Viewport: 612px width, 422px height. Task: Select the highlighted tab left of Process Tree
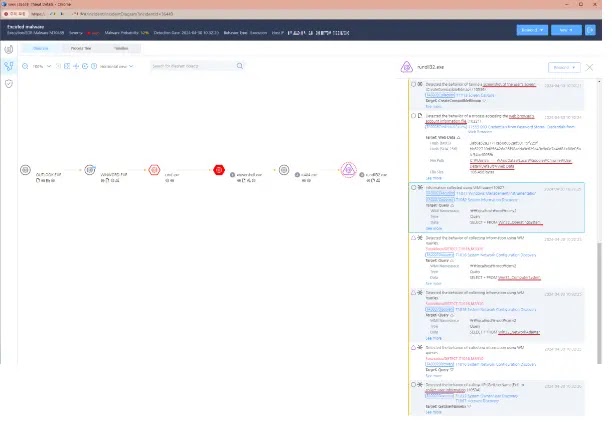tap(41, 48)
